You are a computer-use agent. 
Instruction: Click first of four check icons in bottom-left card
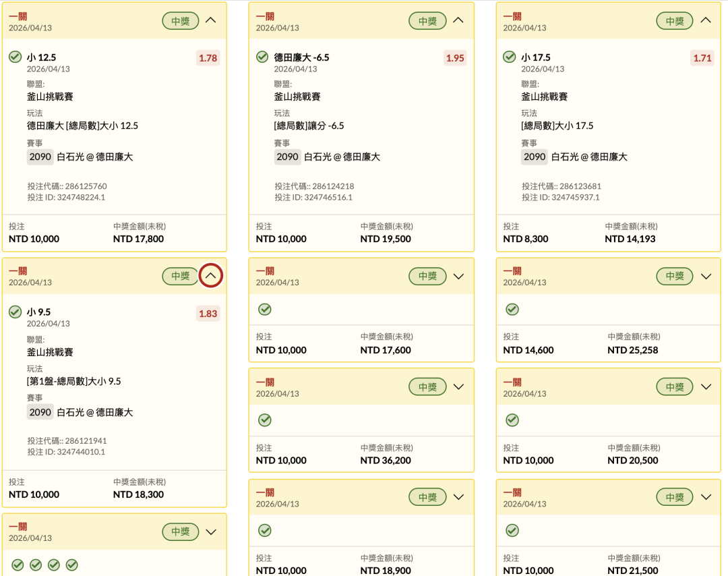pyautogui.click(x=18, y=565)
